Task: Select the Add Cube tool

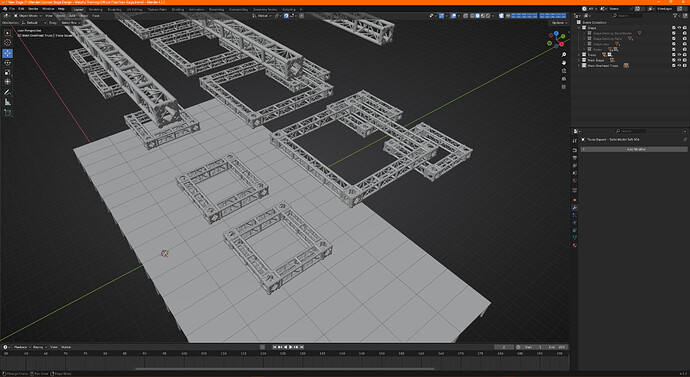Action: tap(7, 113)
